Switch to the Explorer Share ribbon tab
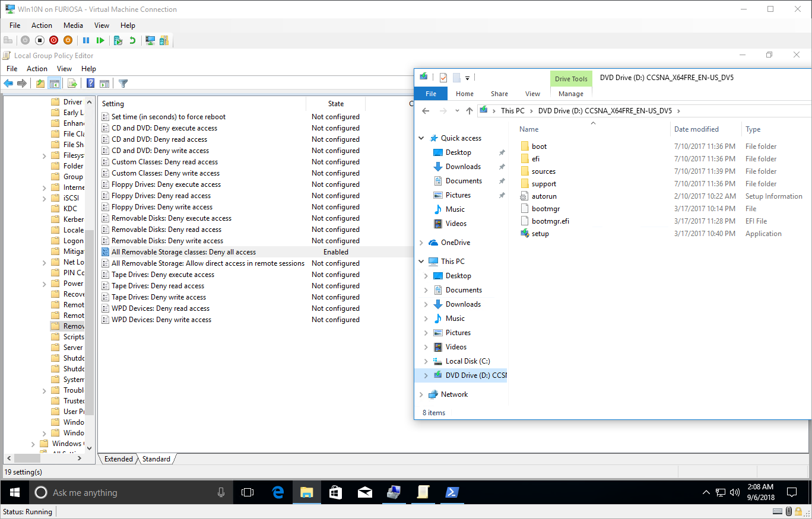This screenshot has width=812, height=519. (499, 94)
